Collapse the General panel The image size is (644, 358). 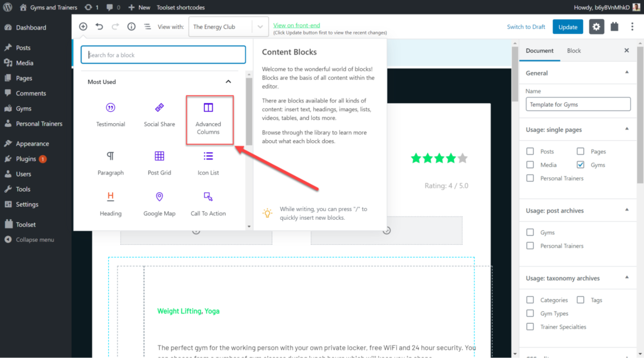coord(627,73)
